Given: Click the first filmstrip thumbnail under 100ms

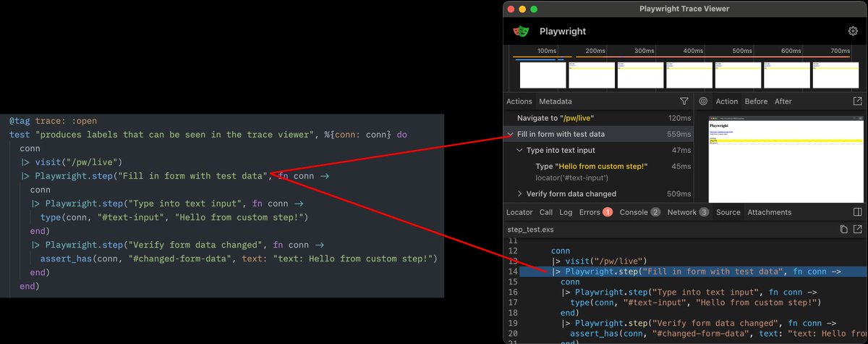Looking at the screenshot, I should (542, 75).
